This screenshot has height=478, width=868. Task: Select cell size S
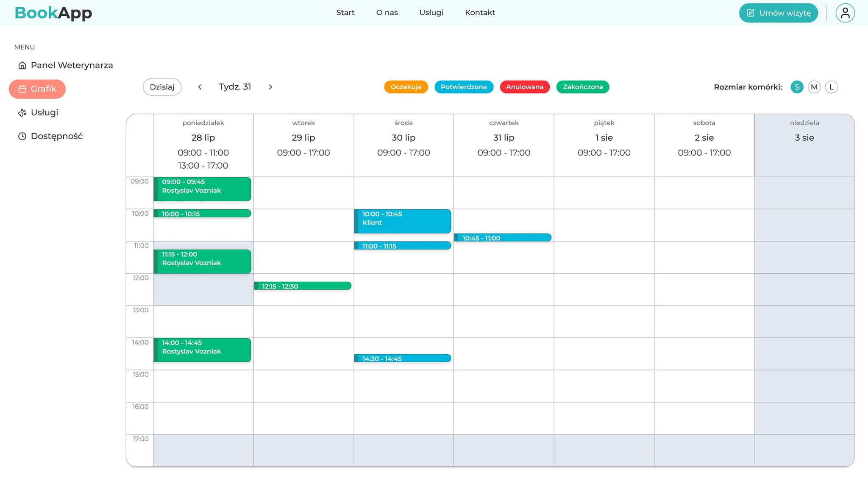coord(797,87)
